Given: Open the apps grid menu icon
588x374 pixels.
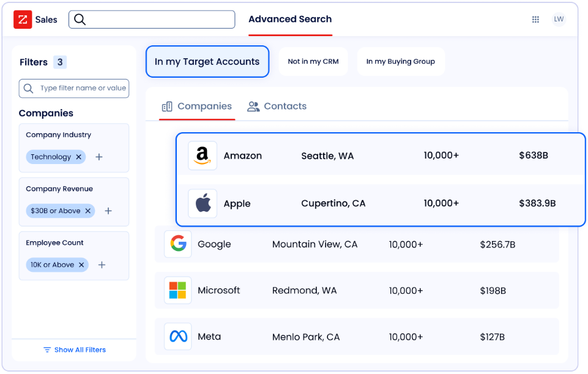Looking at the screenshot, I should (x=535, y=19).
